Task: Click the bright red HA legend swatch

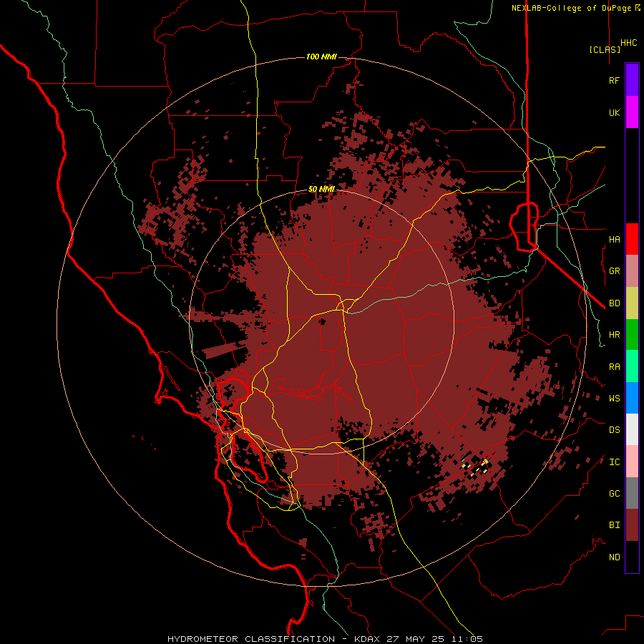Action: 632,239
